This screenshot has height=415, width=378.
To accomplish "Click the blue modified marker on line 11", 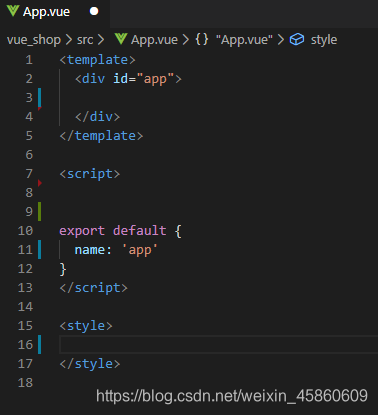I will pos(40,250).
